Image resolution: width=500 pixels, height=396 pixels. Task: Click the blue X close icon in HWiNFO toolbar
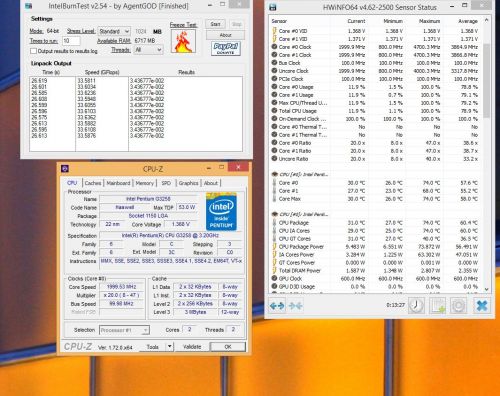(x=482, y=305)
